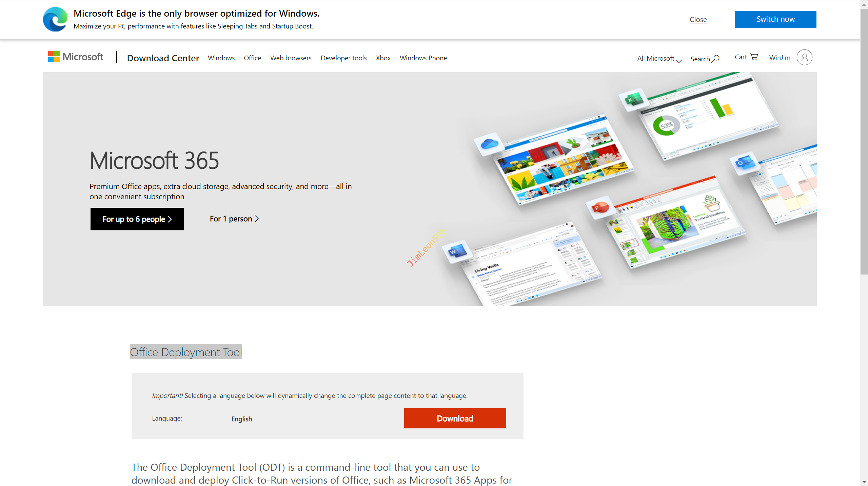Click the Switch now button

pyautogui.click(x=775, y=19)
